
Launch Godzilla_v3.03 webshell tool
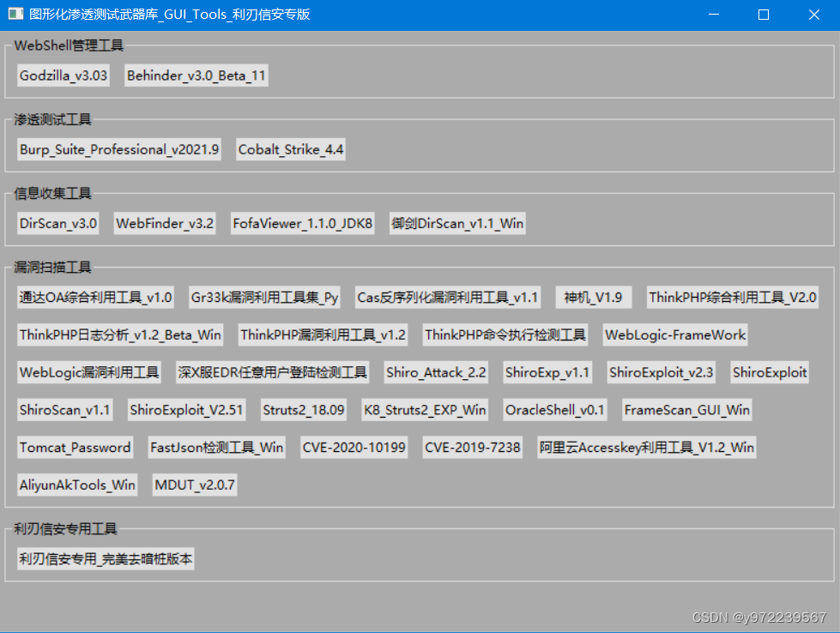point(63,75)
